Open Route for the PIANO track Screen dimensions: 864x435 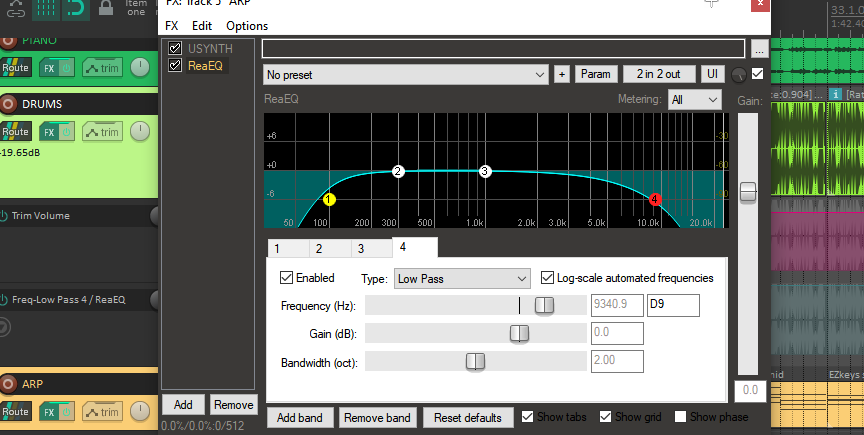15,68
